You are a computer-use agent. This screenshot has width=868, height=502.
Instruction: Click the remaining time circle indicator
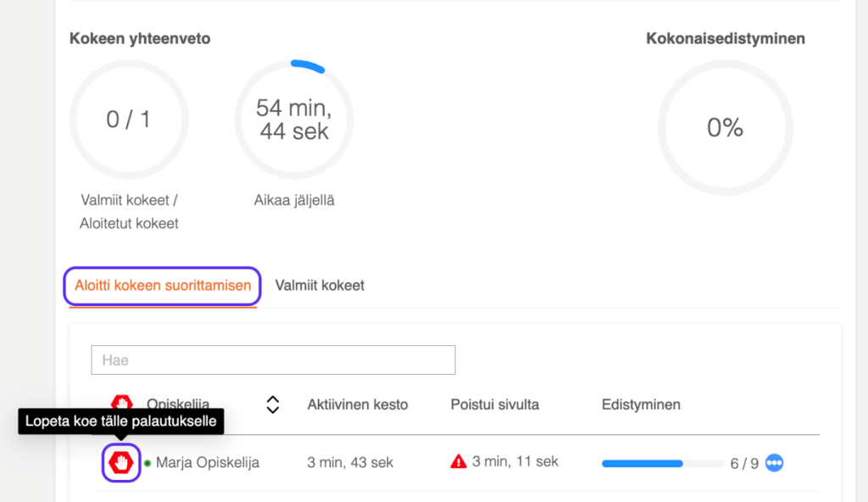click(x=293, y=120)
